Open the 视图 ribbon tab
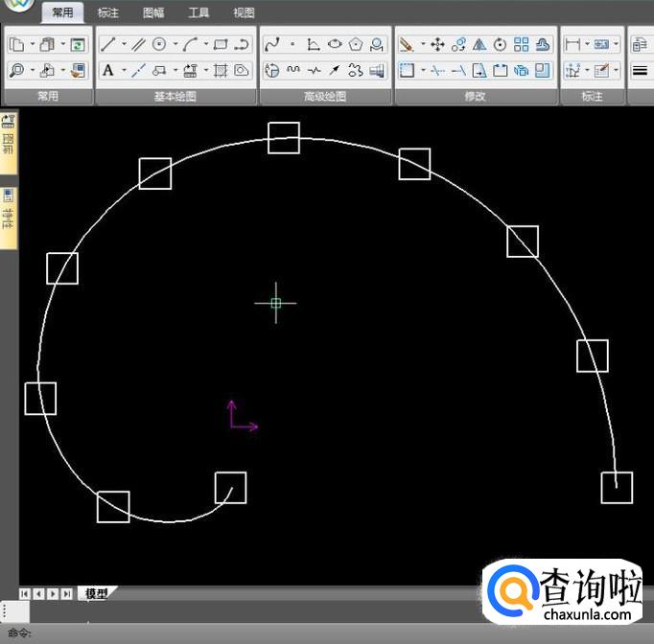Viewport: 654px width, 644px height. (244, 12)
